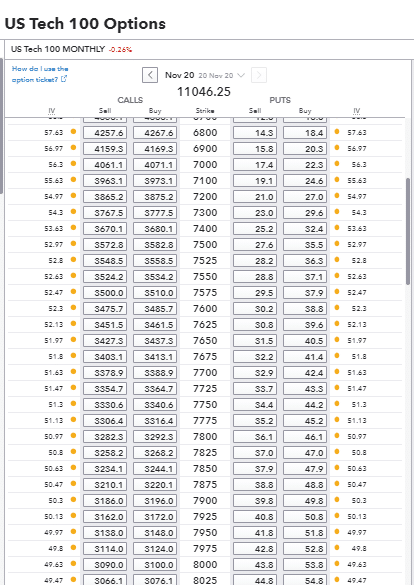Buy the 7525 call at 3558.5
The height and width of the screenshot is (585, 414).
click(155, 261)
